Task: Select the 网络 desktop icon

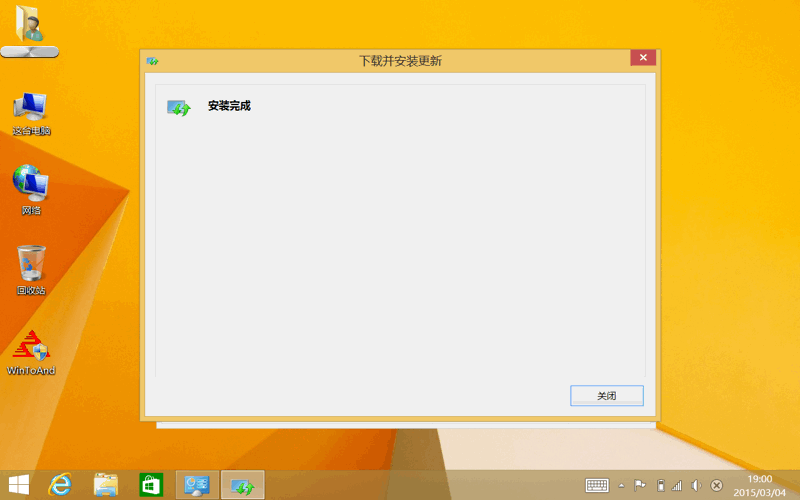Action: [x=30, y=190]
